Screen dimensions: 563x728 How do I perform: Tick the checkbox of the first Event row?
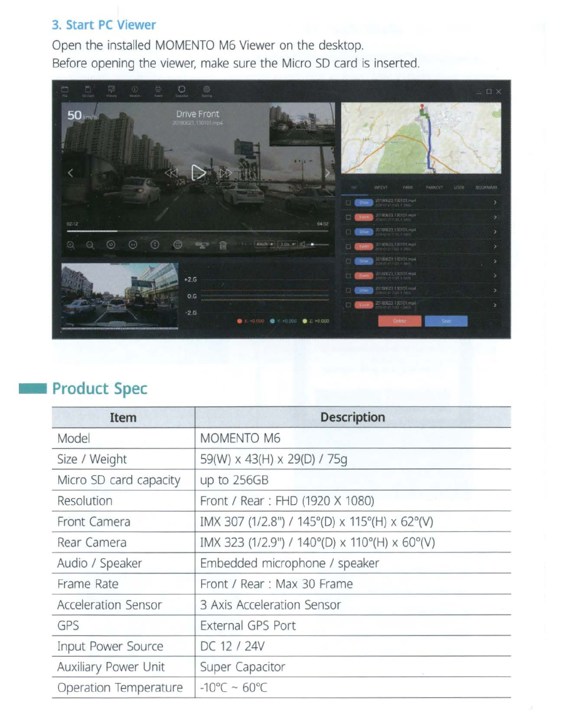tap(348, 217)
